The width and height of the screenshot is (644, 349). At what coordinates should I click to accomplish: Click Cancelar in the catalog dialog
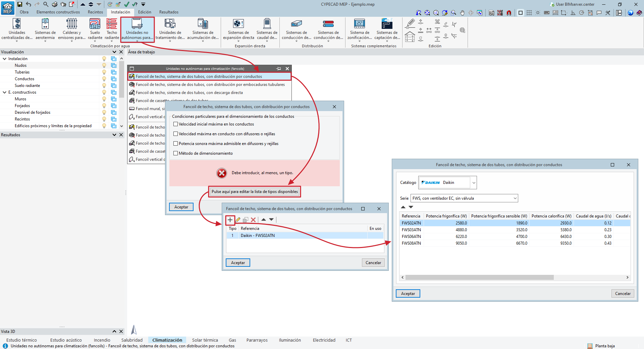point(623,294)
